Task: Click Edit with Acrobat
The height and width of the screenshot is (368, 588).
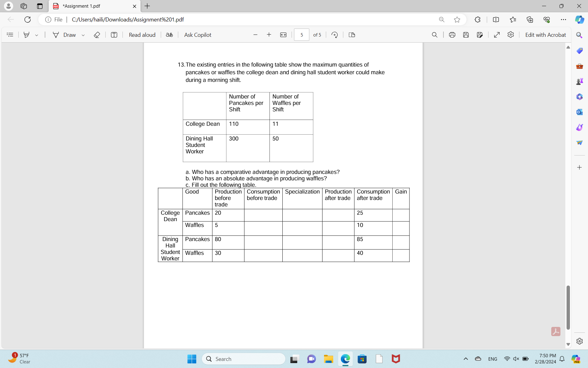Action: click(545, 35)
